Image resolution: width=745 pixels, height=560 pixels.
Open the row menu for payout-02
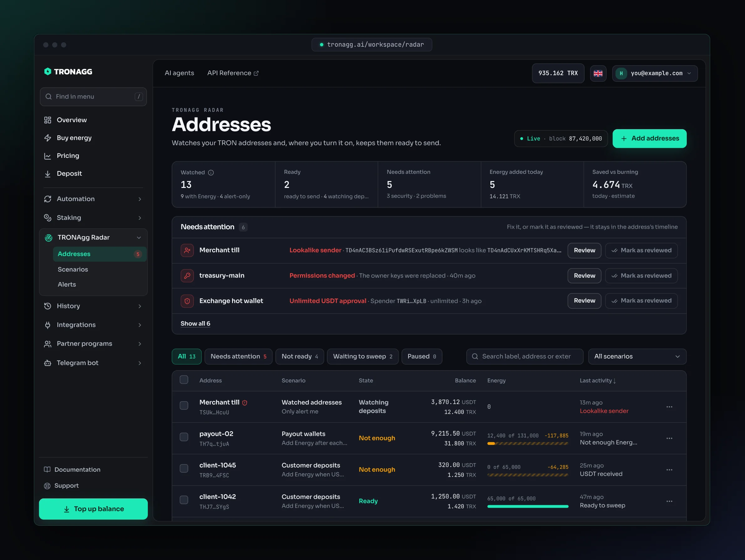[669, 438]
